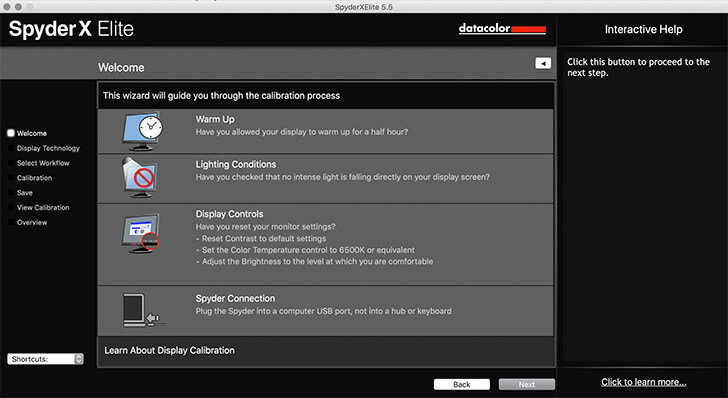Collapse the Interactive Help panel arrow
The image size is (728, 398).
[543, 63]
